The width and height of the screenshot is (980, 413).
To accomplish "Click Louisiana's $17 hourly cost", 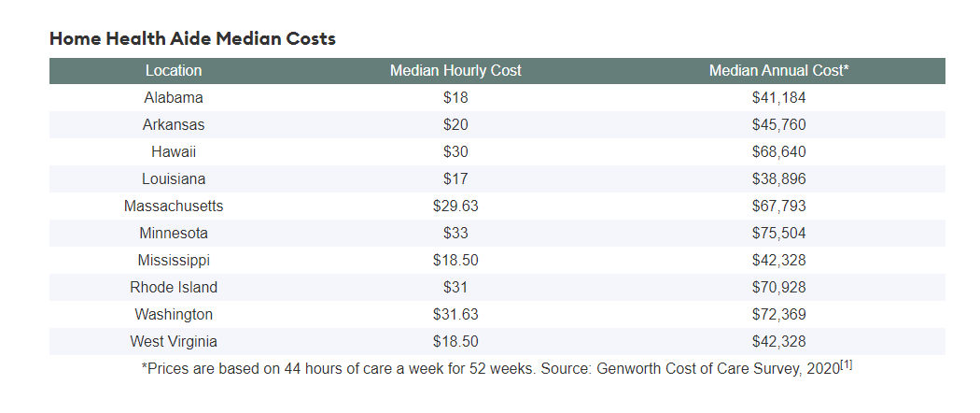I will [x=455, y=178].
